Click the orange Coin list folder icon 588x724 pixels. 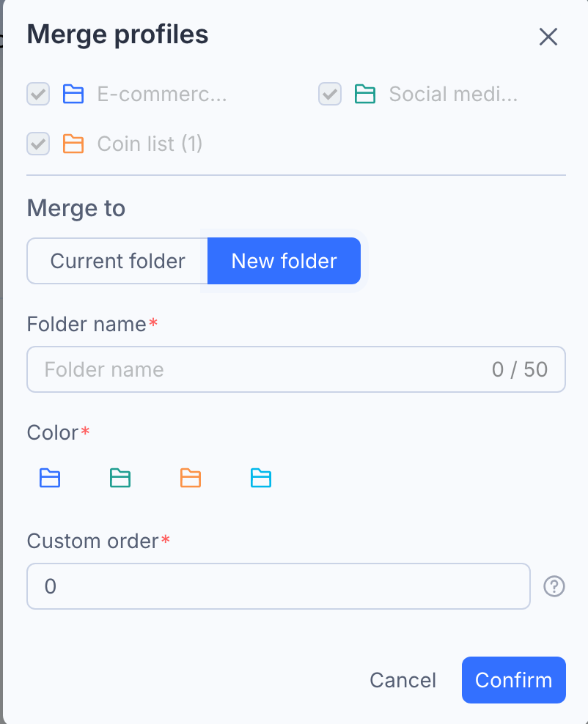pyautogui.click(x=73, y=144)
